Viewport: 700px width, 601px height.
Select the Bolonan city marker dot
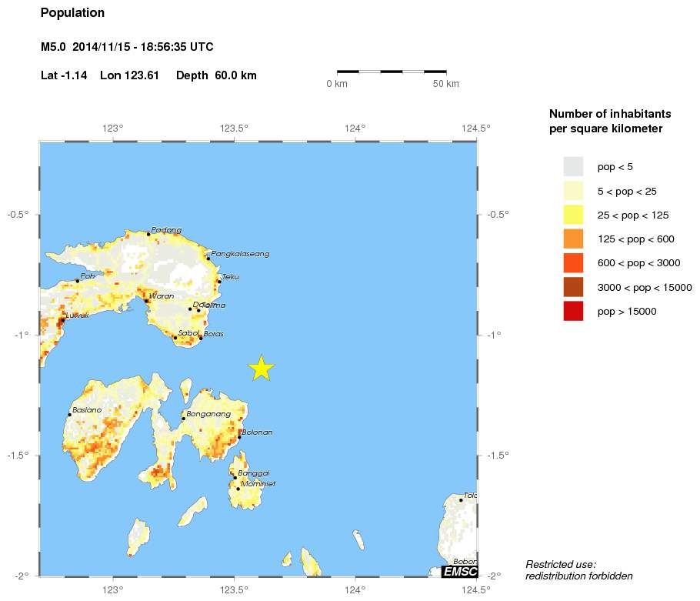(x=239, y=437)
